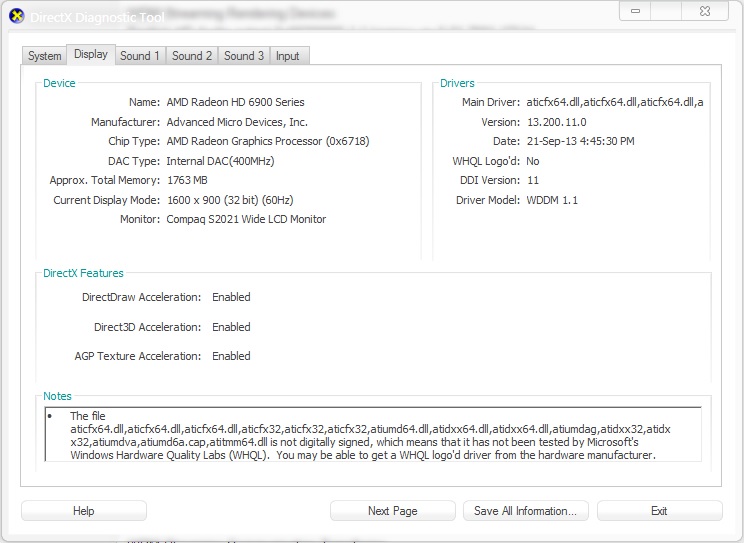Screen dimensions: 744x543
Task: Select the Display tab
Action: click(x=90, y=55)
